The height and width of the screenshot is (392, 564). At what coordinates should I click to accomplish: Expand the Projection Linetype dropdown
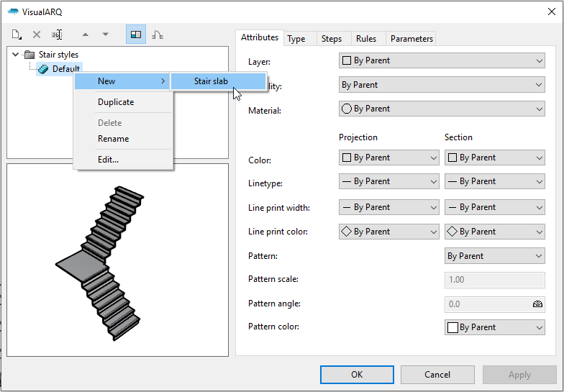388,182
